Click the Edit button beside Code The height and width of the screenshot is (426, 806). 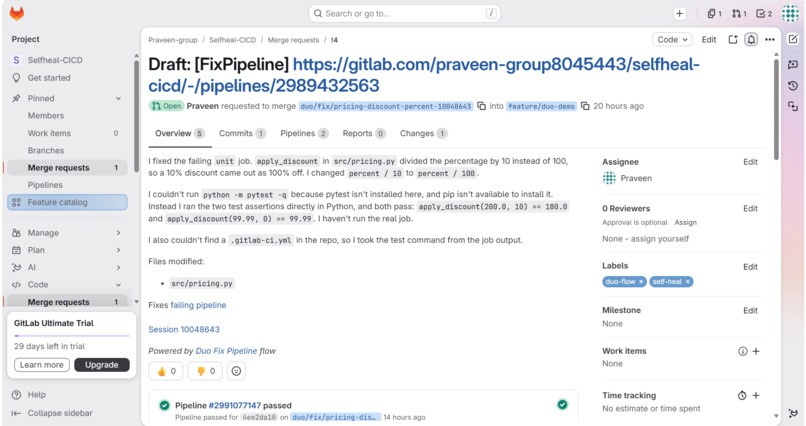tap(709, 40)
